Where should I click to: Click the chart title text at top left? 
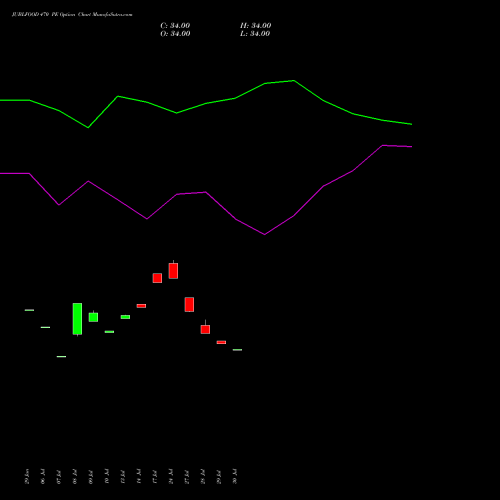pyautogui.click(x=72, y=15)
